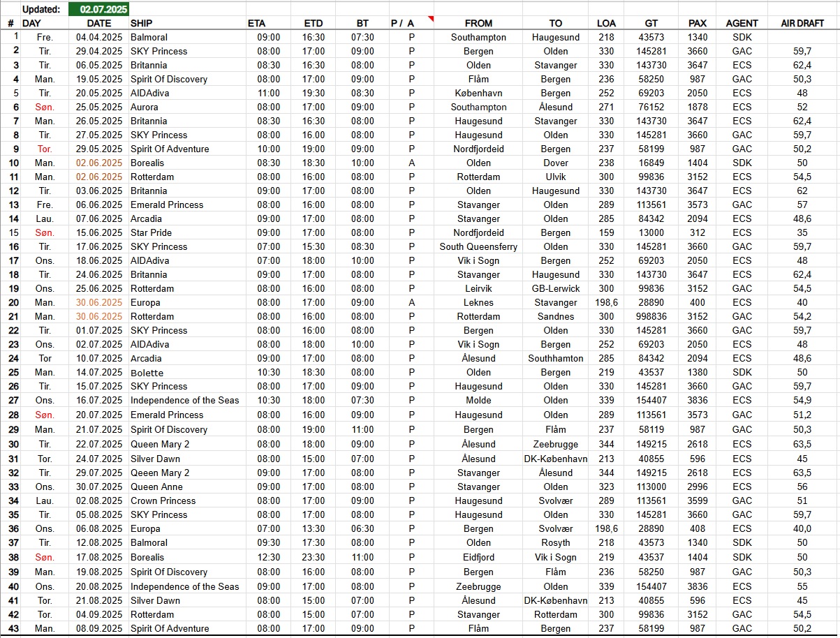The image size is (840, 638).
Task: Click the ETD value 19:30
Action: [314, 93]
